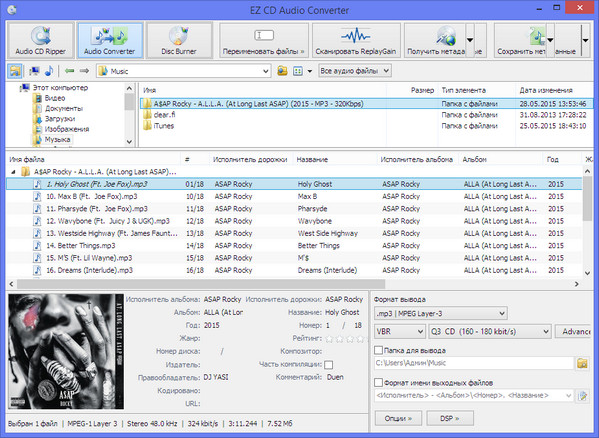Click Сканировать ReplayGain waveform button

[356, 40]
